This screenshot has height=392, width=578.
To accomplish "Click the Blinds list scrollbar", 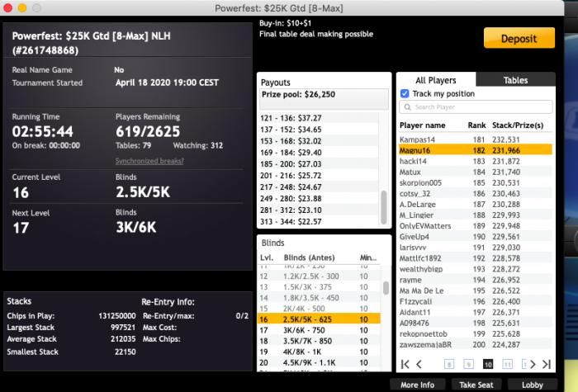I will [x=386, y=288].
